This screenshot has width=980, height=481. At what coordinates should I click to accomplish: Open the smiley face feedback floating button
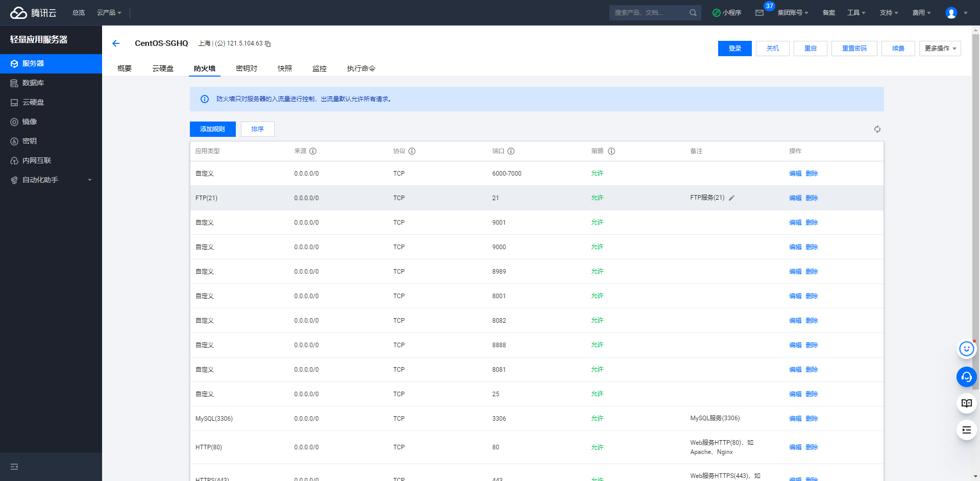[x=967, y=349]
